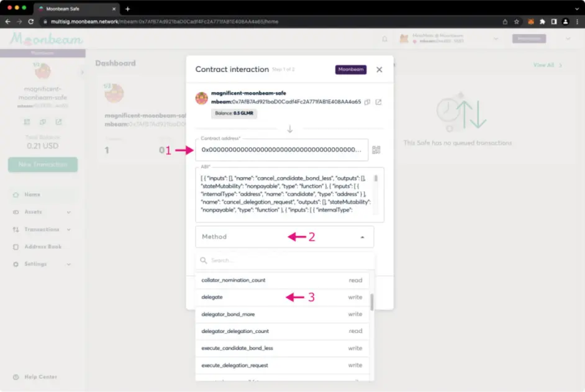Screen dimensions: 585x392
Task: Open sidebar safe in explorer icon
Action: coord(58,122)
